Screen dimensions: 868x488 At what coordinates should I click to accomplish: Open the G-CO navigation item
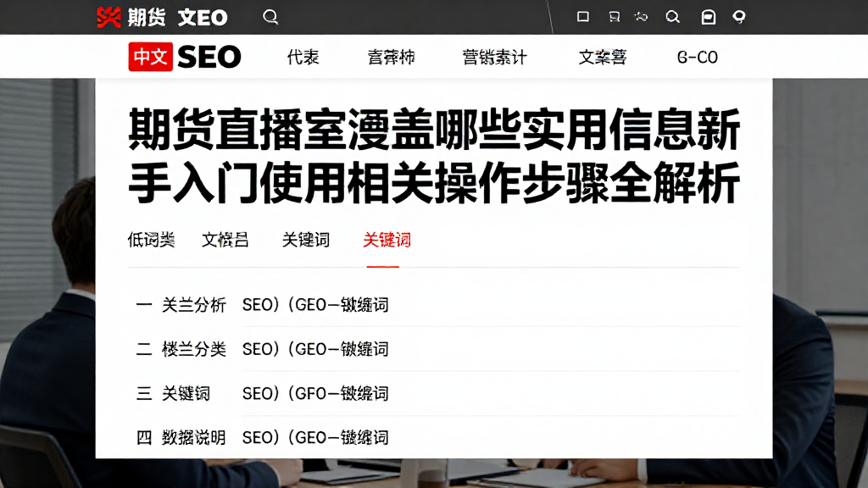698,57
